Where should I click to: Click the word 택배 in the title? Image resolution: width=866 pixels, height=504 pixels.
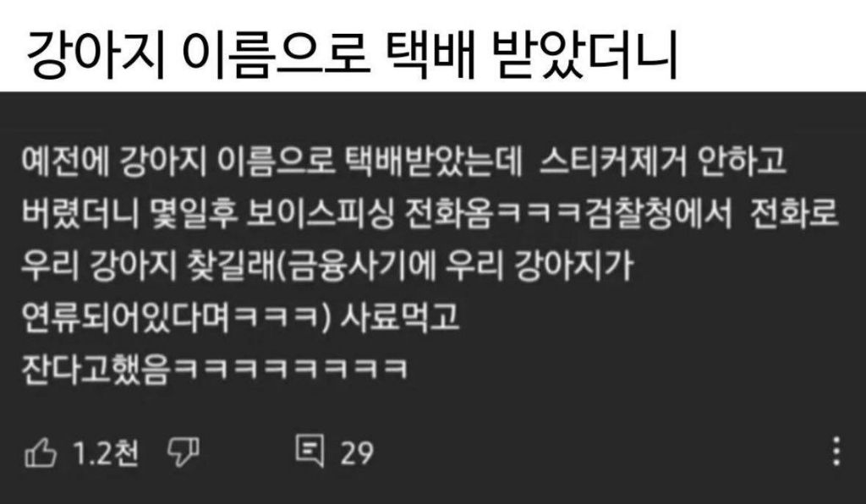pyautogui.click(x=429, y=54)
